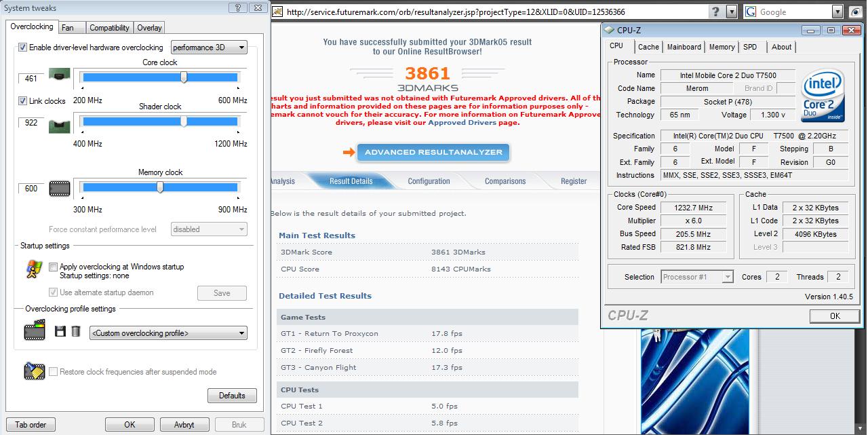Delete overclocking profile trash icon
The width and height of the screenshot is (868, 435).
point(76,331)
